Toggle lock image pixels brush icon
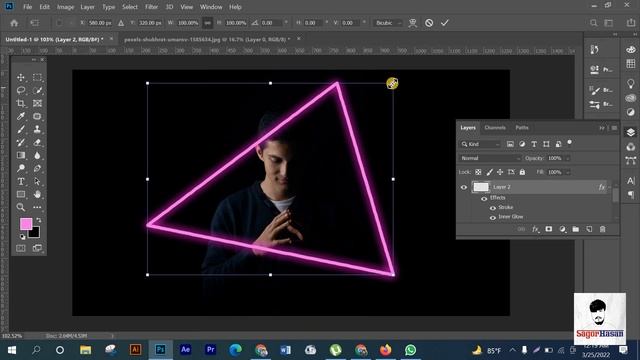This screenshot has width=640, height=360. (x=489, y=172)
